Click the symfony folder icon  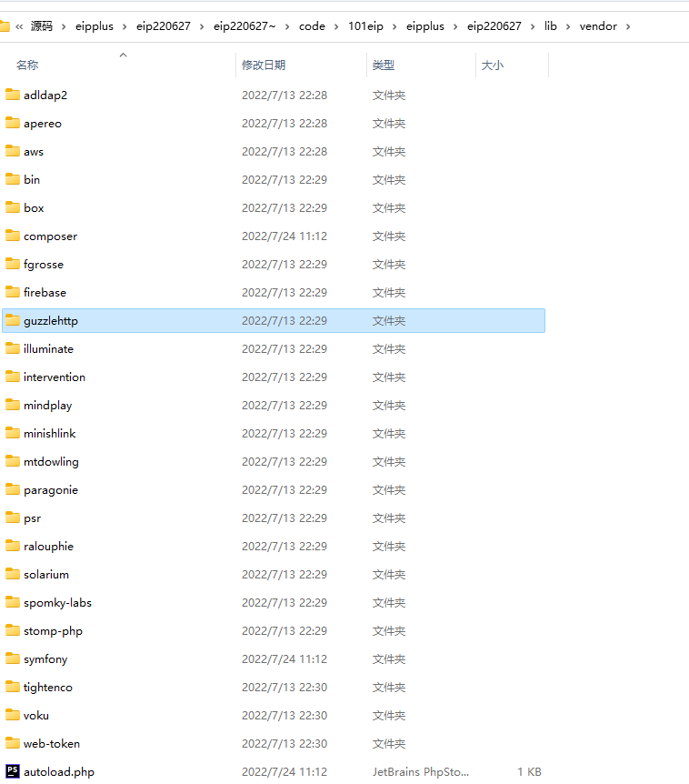point(13,658)
